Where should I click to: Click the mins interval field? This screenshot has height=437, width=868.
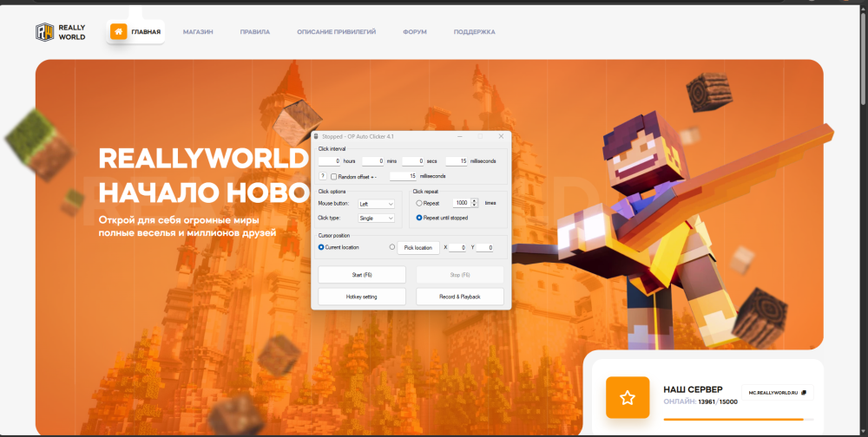tap(372, 161)
